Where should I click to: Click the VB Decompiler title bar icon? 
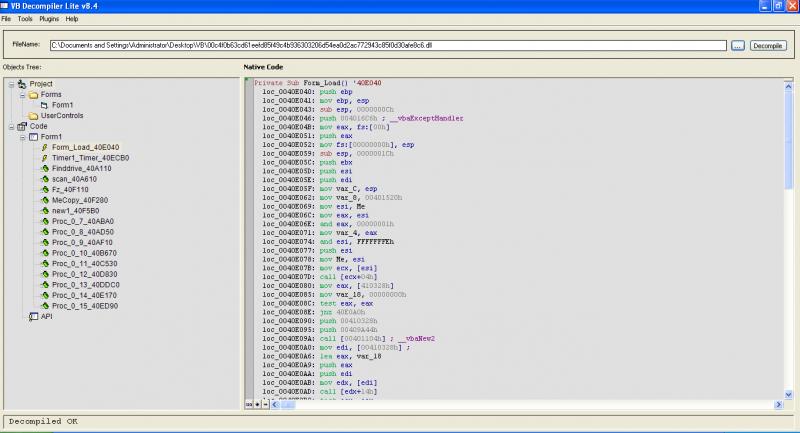pos(4,6)
